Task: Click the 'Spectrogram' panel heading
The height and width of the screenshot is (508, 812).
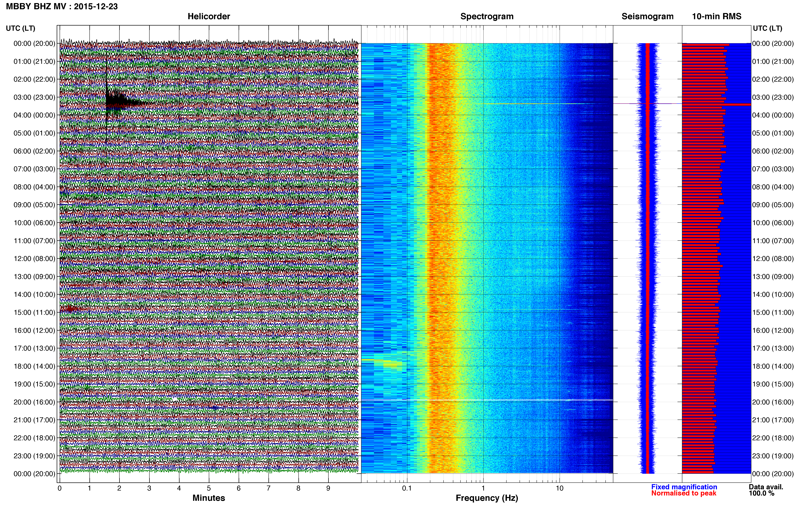Action: pyautogui.click(x=487, y=16)
